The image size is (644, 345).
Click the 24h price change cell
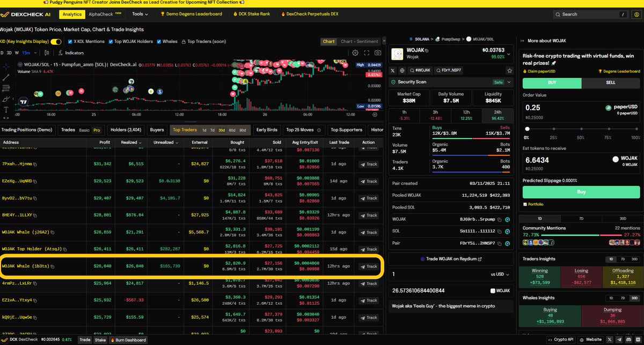[x=497, y=115]
